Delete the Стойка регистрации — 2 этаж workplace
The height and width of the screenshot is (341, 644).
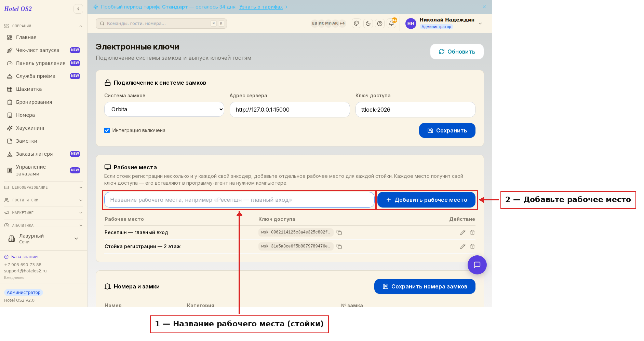click(x=472, y=246)
